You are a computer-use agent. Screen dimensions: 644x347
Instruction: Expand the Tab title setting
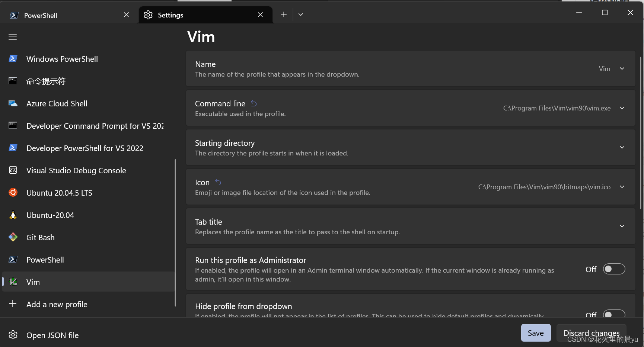[x=622, y=226]
